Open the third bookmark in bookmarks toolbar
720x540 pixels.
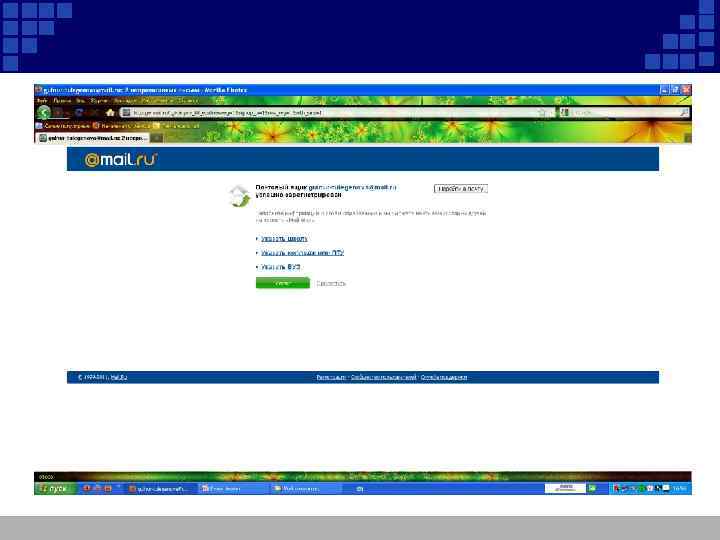[x=177, y=125]
